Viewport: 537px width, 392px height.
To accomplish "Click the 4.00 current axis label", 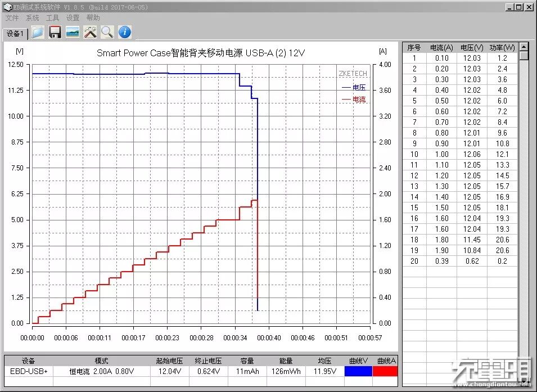I will 385,65.
